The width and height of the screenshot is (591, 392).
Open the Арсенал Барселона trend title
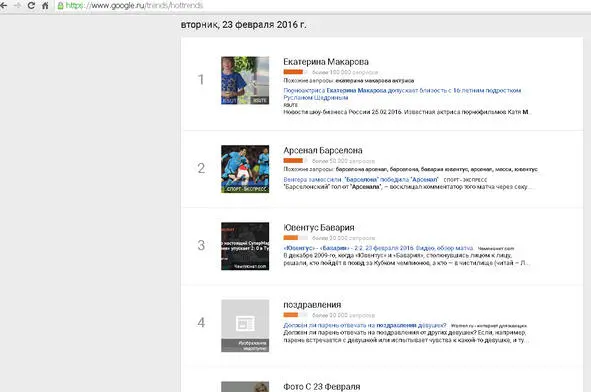[x=323, y=150]
